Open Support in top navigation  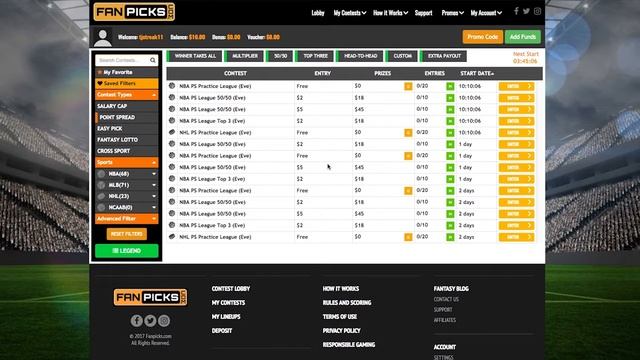[x=423, y=13]
